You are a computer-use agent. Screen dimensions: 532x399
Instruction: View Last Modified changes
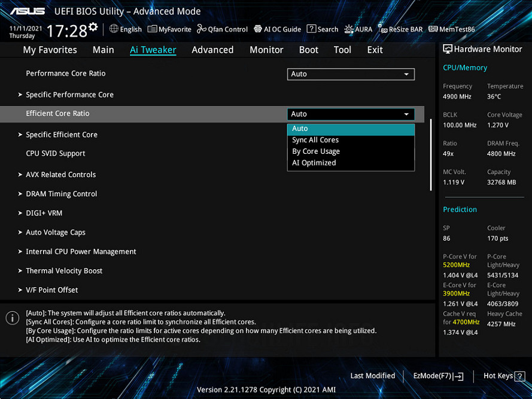coord(372,376)
